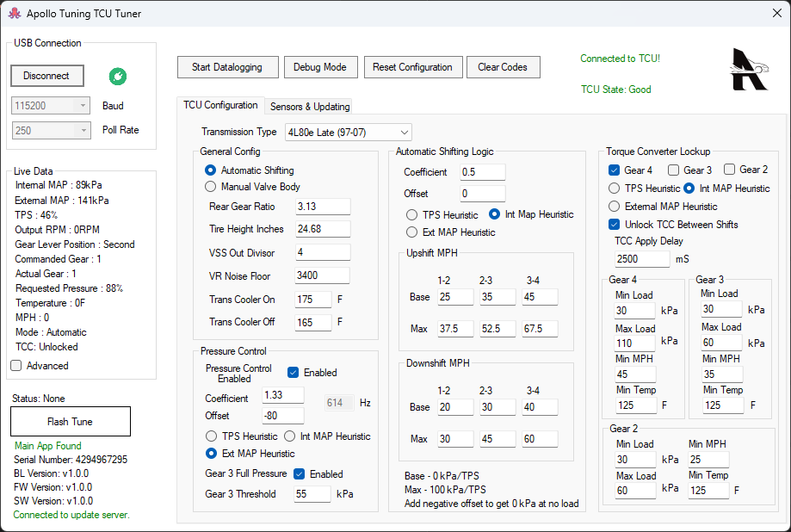Click Gear 2 Max Load field

pyautogui.click(x=635, y=491)
